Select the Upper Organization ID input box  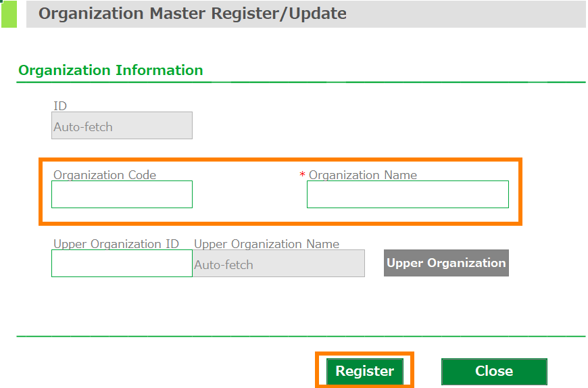pos(122,263)
